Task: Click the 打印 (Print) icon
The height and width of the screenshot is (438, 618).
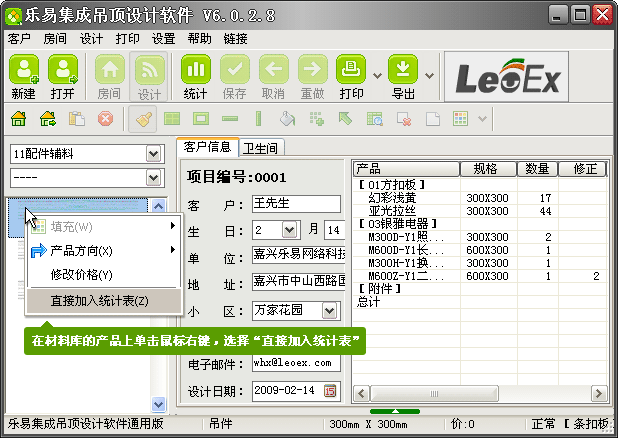Action: pyautogui.click(x=351, y=76)
